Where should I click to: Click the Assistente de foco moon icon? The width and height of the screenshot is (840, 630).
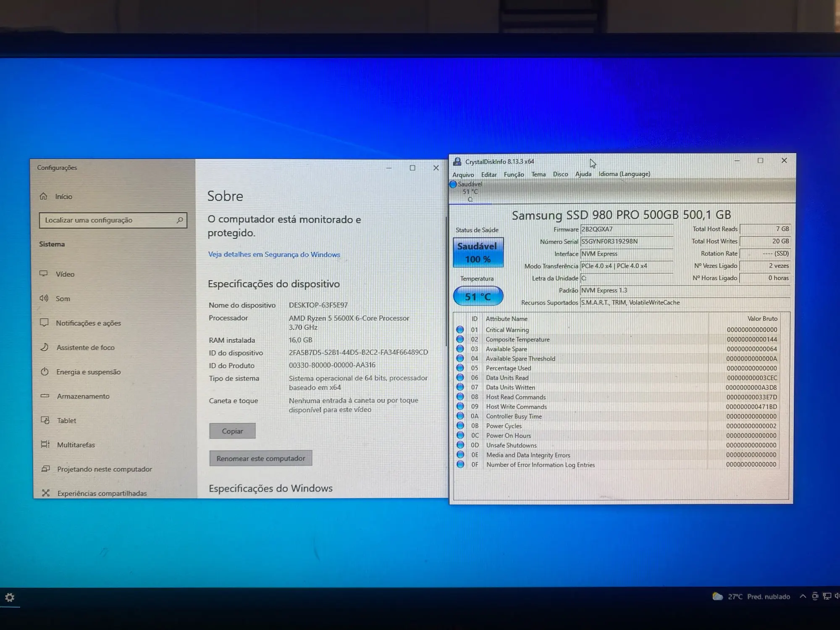pyautogui.click(x=44, y=347)
